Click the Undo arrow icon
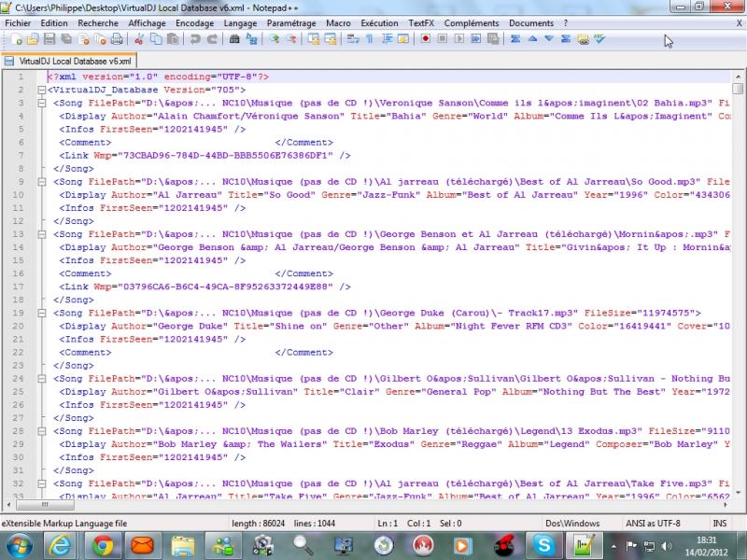This screenshot has width=747, height=560. click(195, 39)
